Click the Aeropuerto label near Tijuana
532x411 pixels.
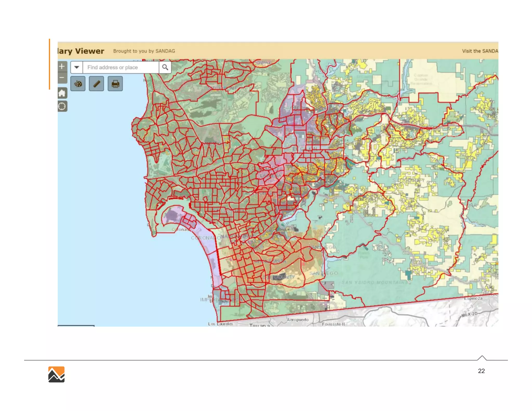click(x=298, y=320)
